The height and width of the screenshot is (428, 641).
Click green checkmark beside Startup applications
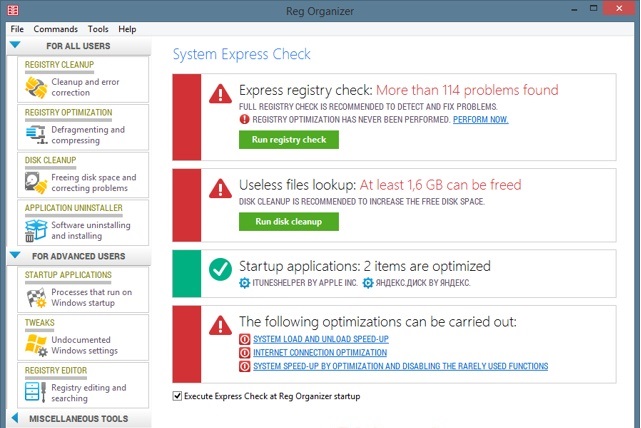220,269
